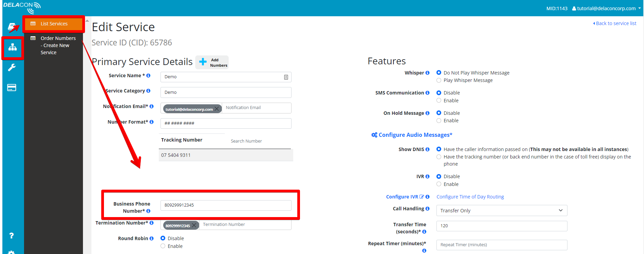Show info tooltip for On Hold Message

point(427,113)
